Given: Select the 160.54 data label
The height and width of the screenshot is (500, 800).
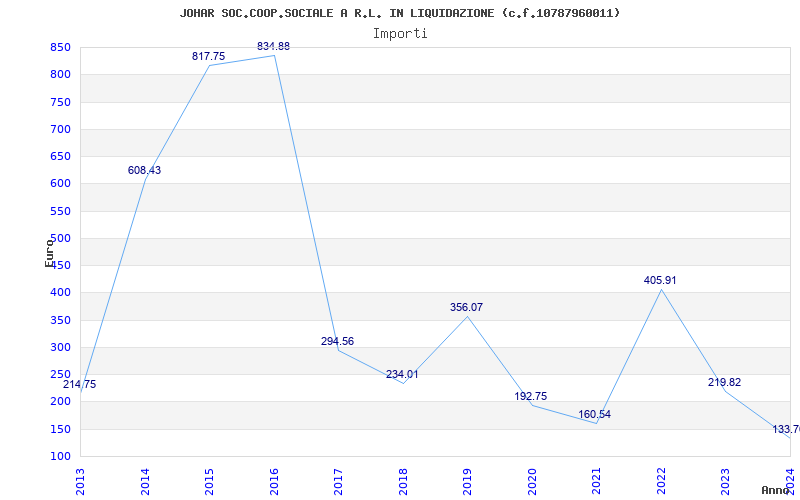Looking at the screenshot, I should (x=594, y=414).
